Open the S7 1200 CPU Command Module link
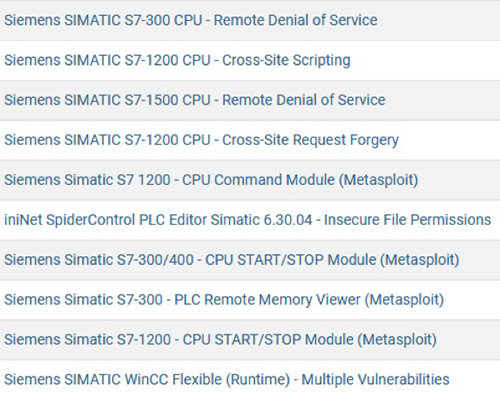Image resolution: width=500 pixels, height=394 pixels. click(x=211, y=180)
